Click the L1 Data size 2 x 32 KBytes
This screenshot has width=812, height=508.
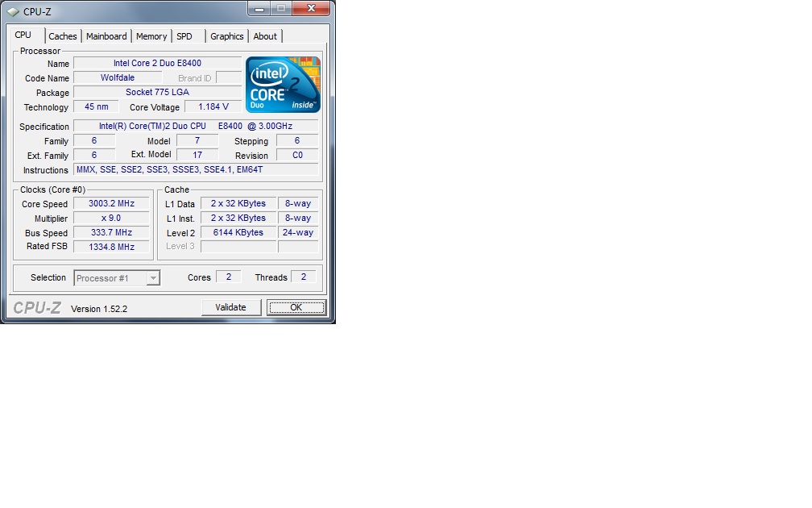coord(238,204)
